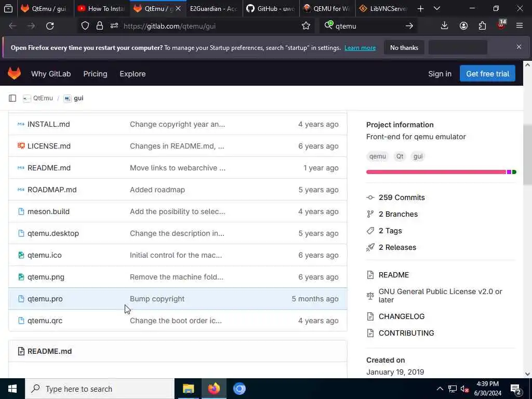532x399 pixels.
Task: Switch to the How To Install YouTube tab
Action: pos(101,8)
